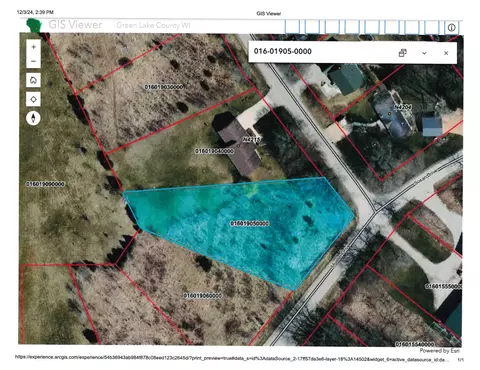Select parcel label 016019090000

pos(45,184)
